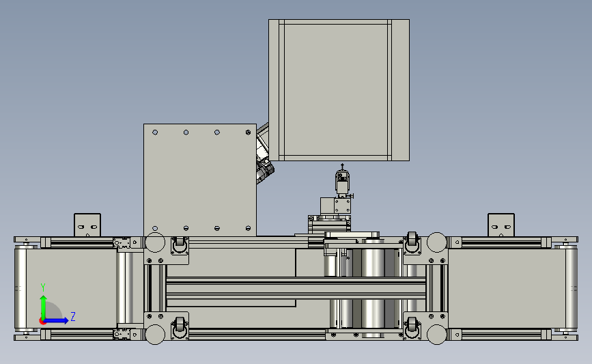The height and width of the screenshot is (364, 592).
Task: Click the red origin dot of the triad
Action: coord(42,322)
